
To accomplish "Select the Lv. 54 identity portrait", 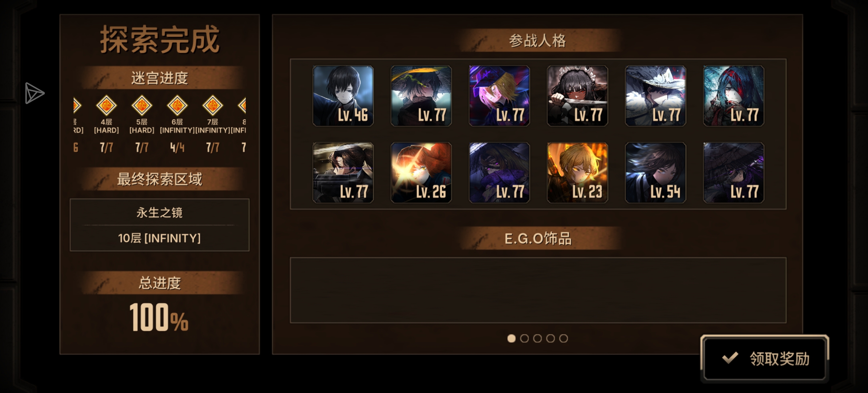I will point(656,172).
